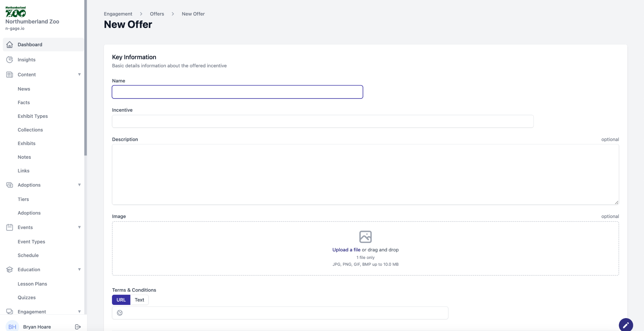Collapse the Adoptions section arrow

tap(79, 185)
